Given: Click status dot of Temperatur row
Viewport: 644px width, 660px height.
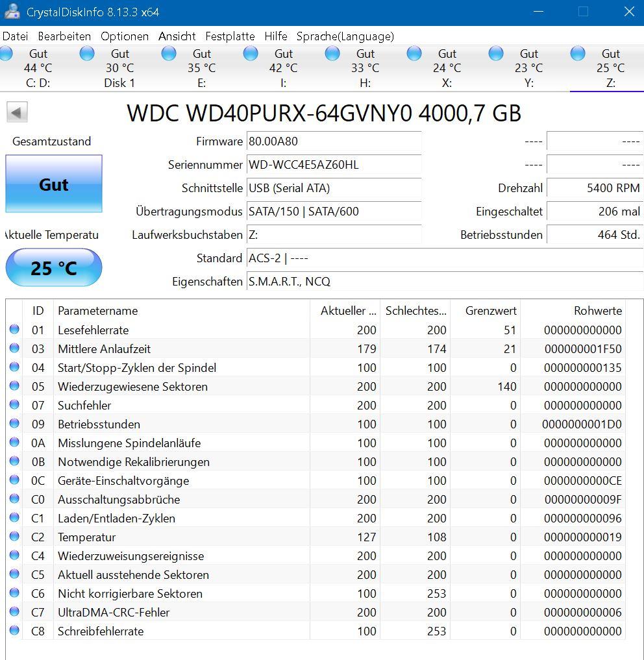Looking at the screenshot, I should (x=14, y=536).
